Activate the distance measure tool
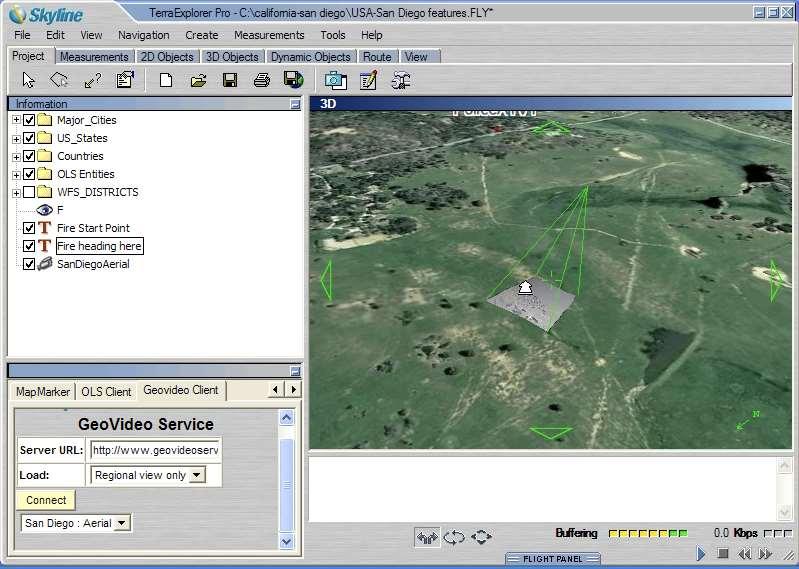This screenshot has height=569, width=799. [93, 80]
